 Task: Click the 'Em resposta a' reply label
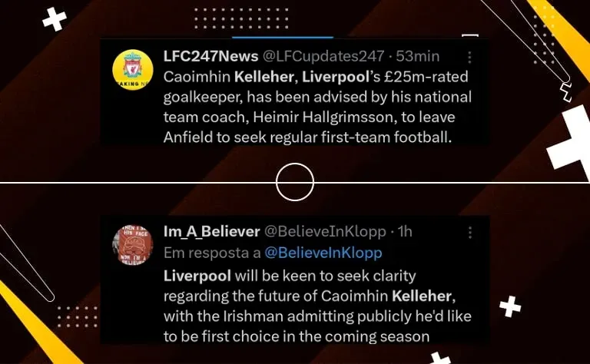(212, 253)
